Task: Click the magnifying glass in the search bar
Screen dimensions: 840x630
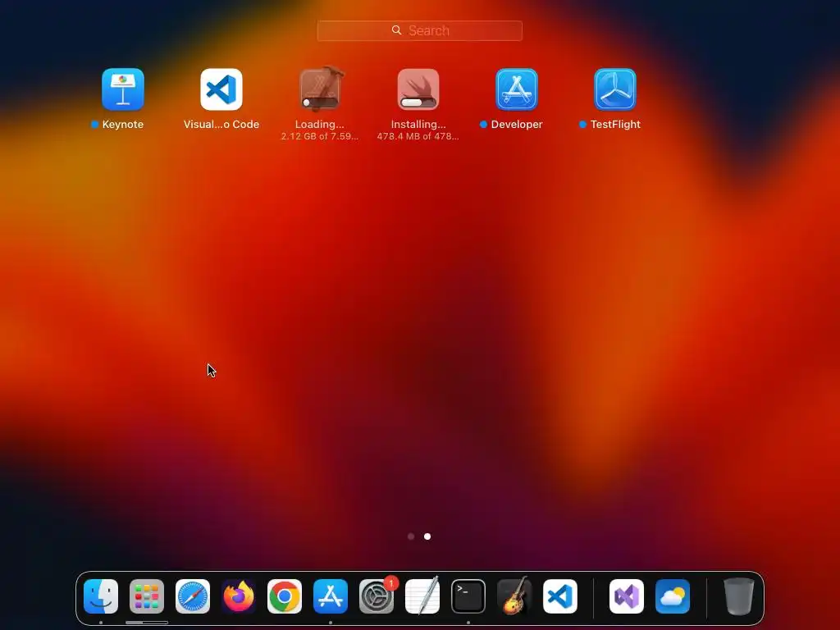Action: point(396,30)
